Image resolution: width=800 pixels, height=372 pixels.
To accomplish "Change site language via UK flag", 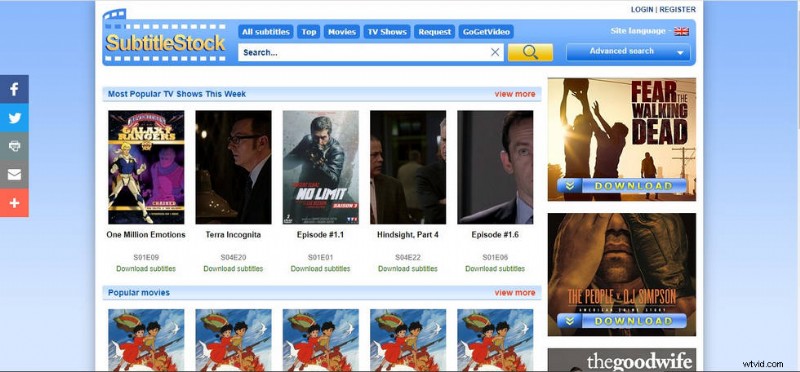I will pyautogui.click(x=681, y=32).
